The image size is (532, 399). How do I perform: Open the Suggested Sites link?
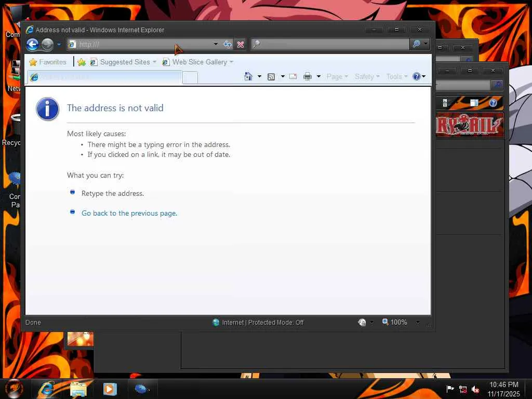point(123,62)
